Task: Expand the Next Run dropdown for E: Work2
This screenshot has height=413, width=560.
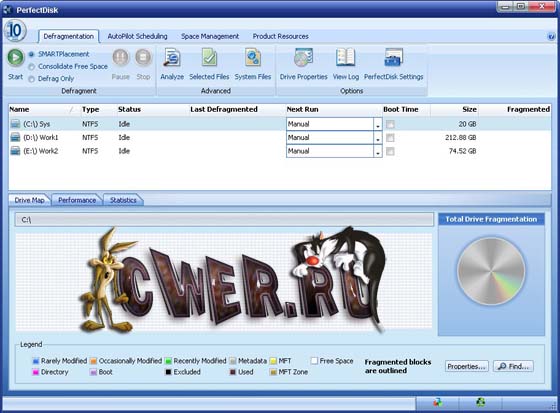Action: coord(378,151)
